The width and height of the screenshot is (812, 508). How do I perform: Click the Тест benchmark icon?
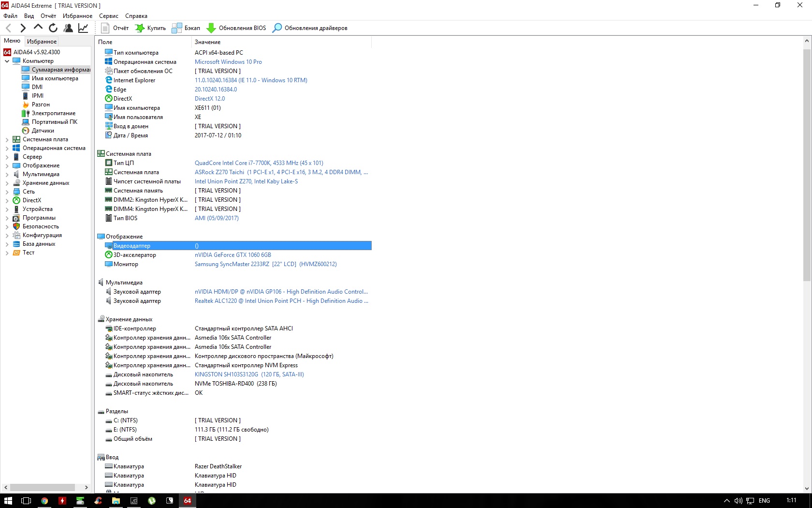click(x=16, y=253)
